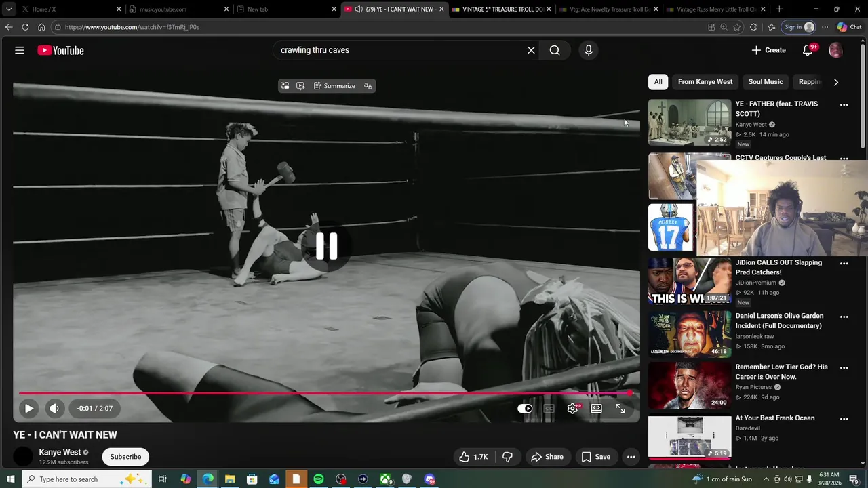This screenshot has height=488, width=868.
Task: Click the Summarize button above the video
Action: pyautogui.click(x=334, y=86)
